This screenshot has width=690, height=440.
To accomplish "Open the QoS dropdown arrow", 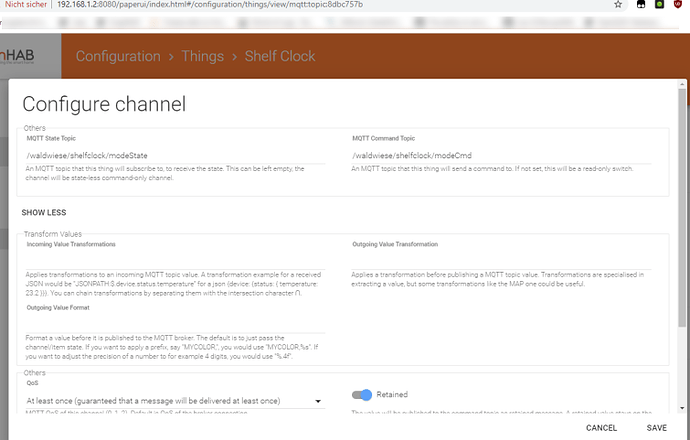I will 318,401.
